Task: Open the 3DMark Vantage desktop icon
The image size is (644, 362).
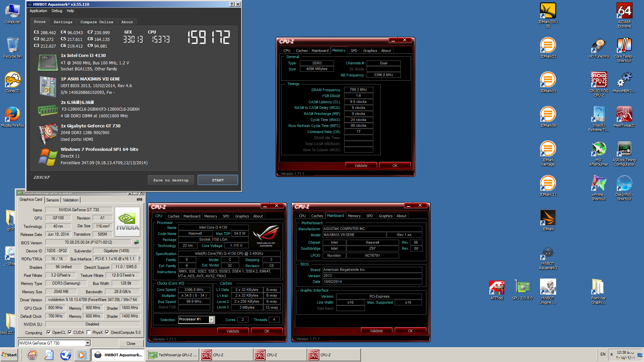Action: [548, 153]
